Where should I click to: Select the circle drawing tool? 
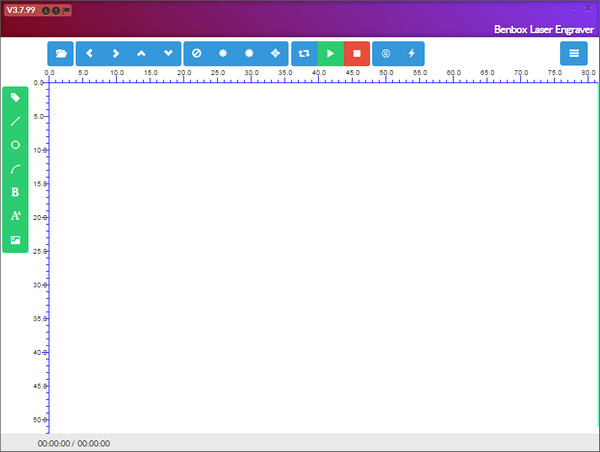pos(15,145)
